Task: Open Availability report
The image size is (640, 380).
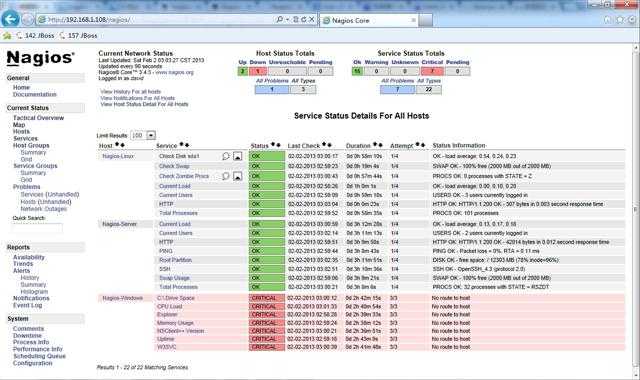Action: 29,257
